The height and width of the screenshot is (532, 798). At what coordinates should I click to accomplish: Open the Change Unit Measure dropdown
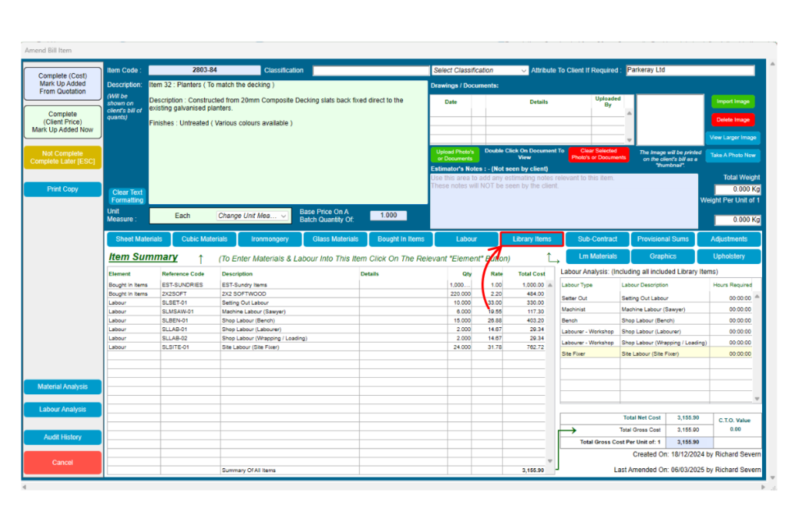(x=252, y=216)
